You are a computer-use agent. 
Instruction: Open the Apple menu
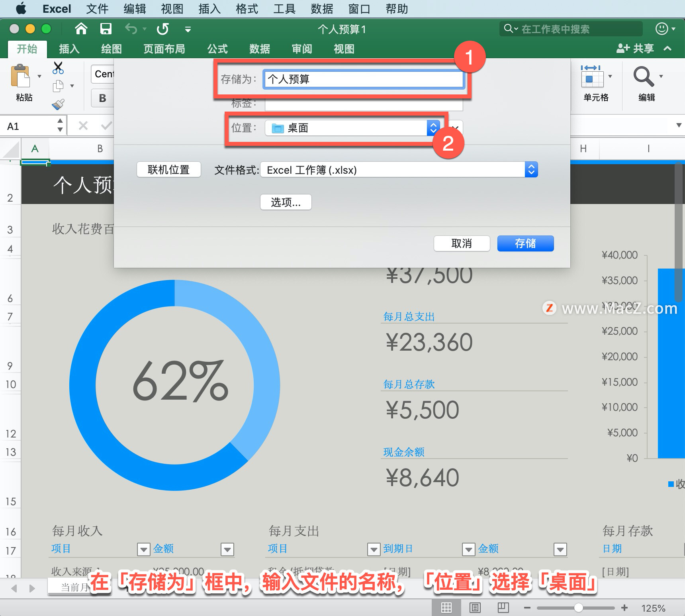coord(21,8)
